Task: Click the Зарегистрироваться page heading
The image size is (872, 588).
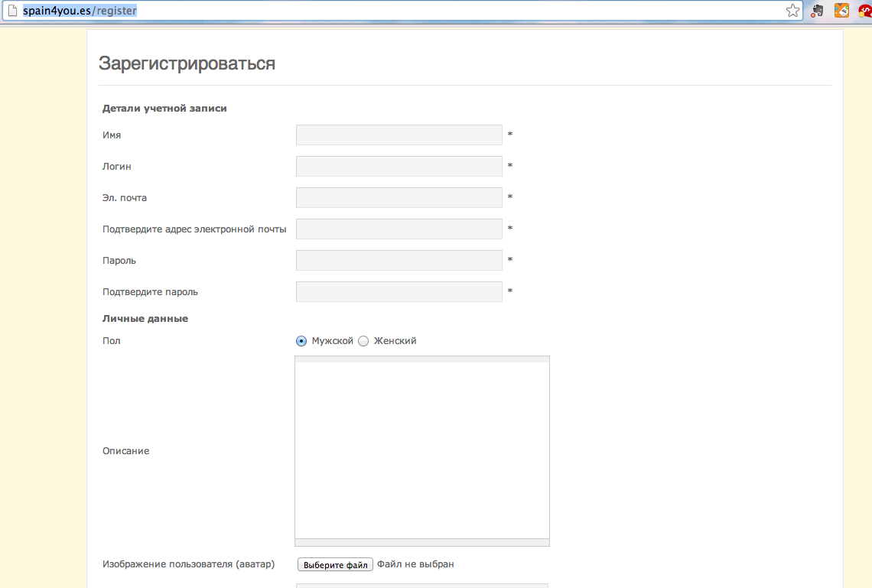Action: (x=187, y=63)
